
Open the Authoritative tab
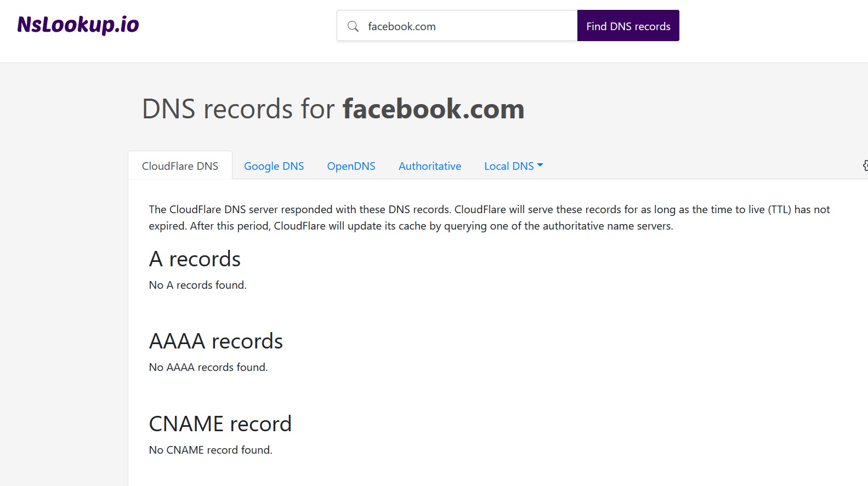(x=430, y=166)
